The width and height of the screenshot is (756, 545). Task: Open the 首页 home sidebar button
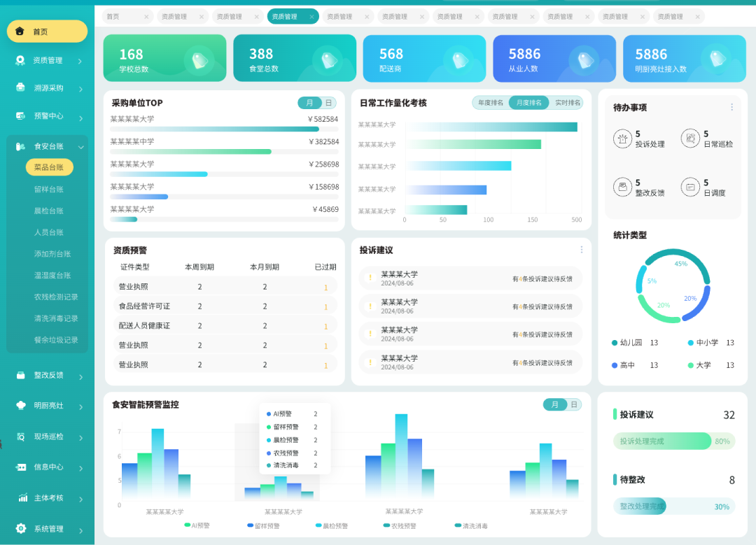(48, 31)
